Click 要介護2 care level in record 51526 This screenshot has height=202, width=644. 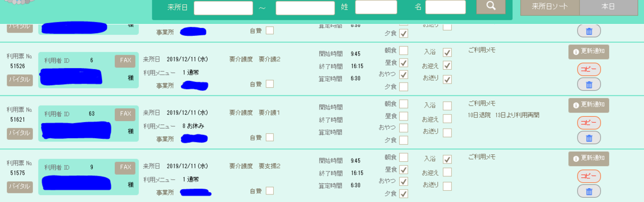(x=269, y=59)
